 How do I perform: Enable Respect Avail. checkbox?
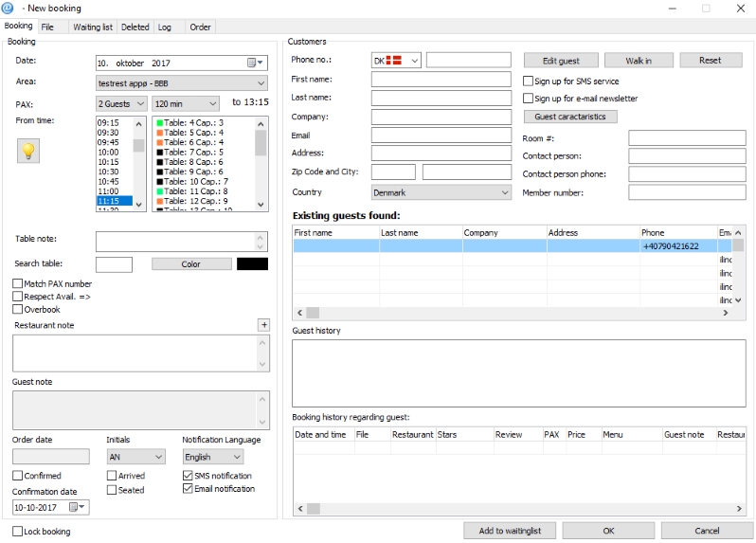point(17,296)
